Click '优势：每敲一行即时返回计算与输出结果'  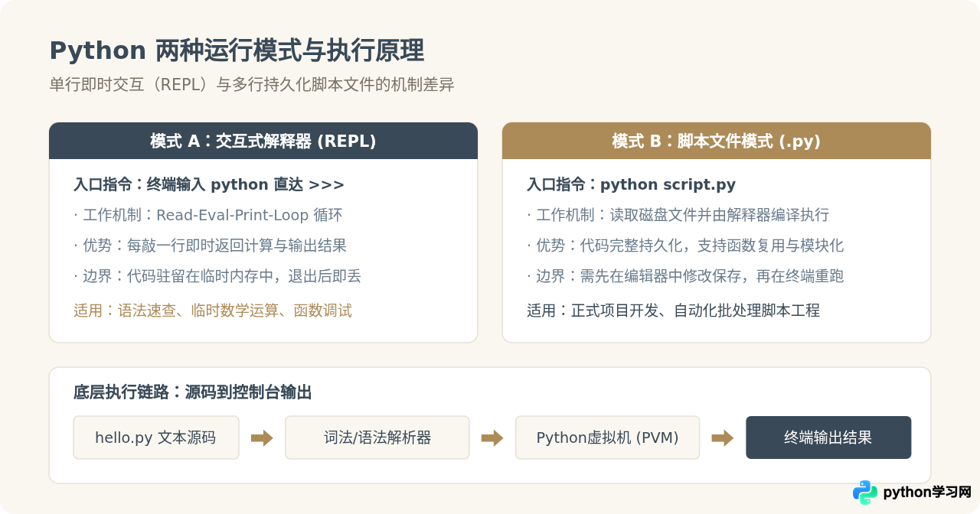pyautogui.click(x=211, y=246)
